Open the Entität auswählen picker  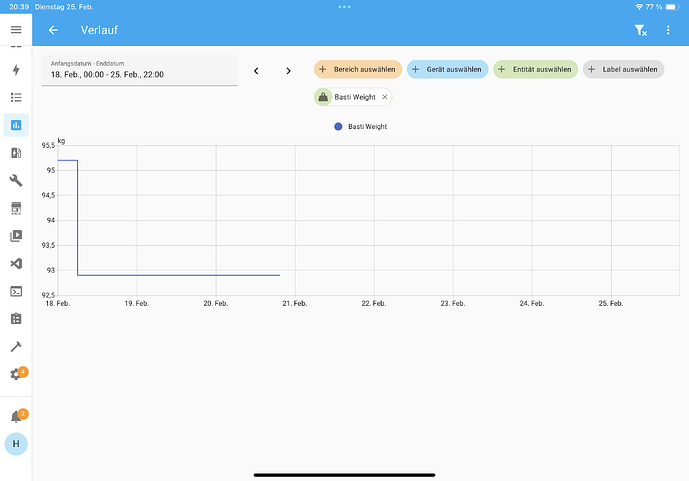535,70
